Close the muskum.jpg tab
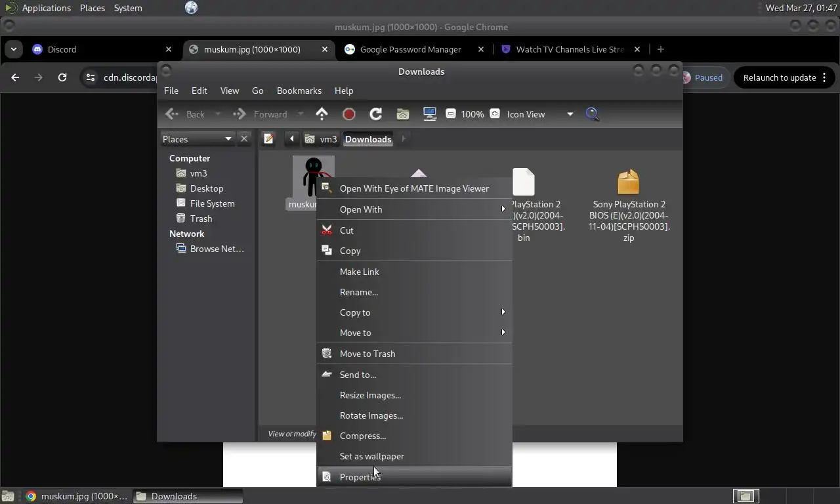 325,49
